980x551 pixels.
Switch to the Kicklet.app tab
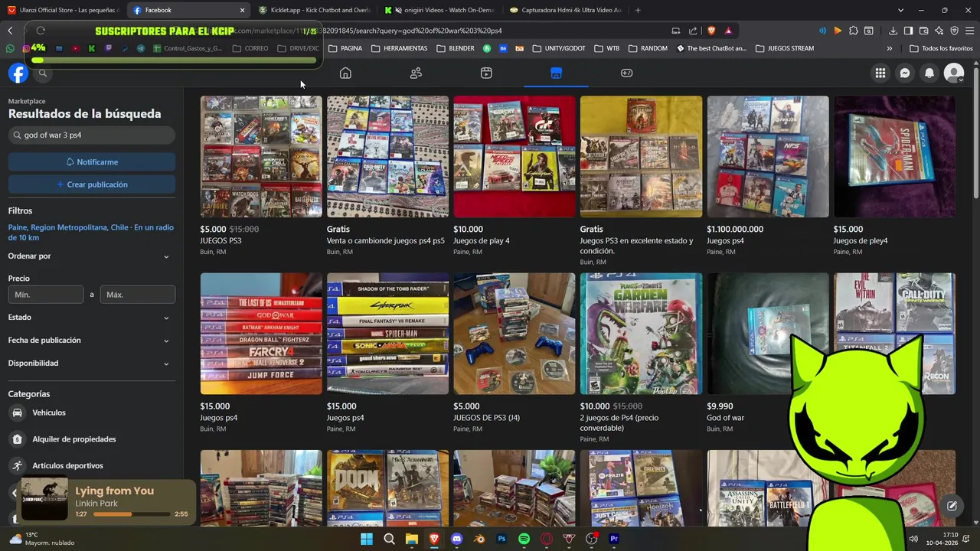(x=314, y=10)
